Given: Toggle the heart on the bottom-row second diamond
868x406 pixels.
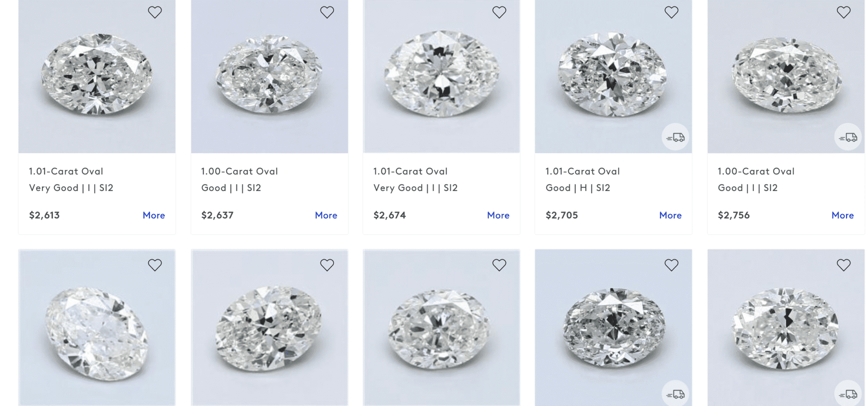Looking at the screenshot, I should pos(327,265).
